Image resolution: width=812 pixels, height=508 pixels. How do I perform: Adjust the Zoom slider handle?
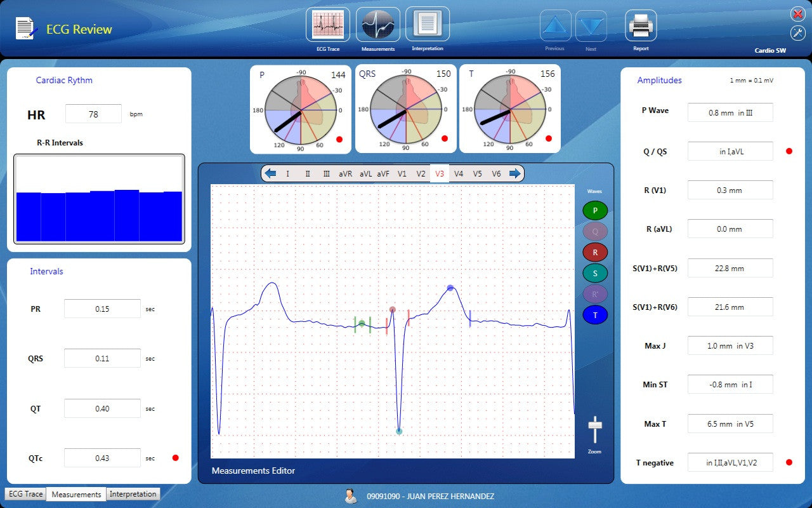click(x=594, y=426)
